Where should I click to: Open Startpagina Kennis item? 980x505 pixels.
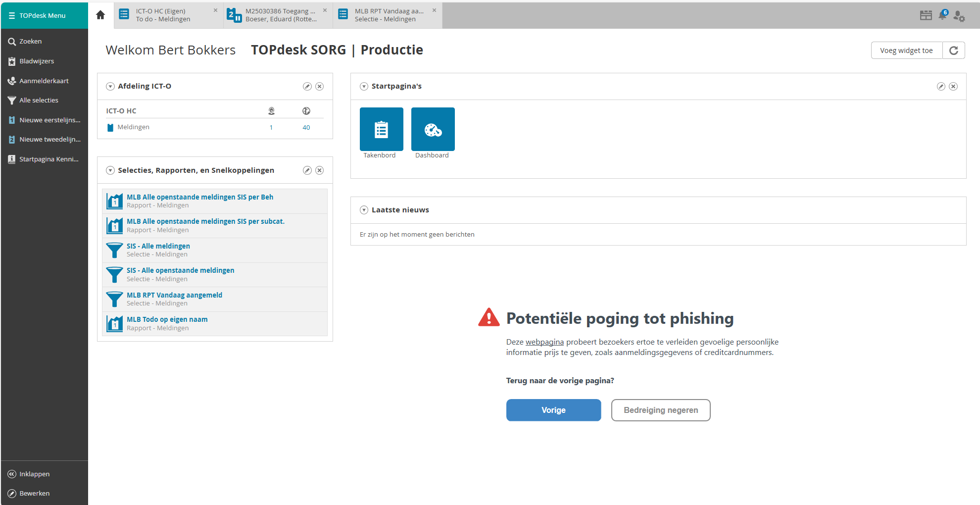point(45,159)
